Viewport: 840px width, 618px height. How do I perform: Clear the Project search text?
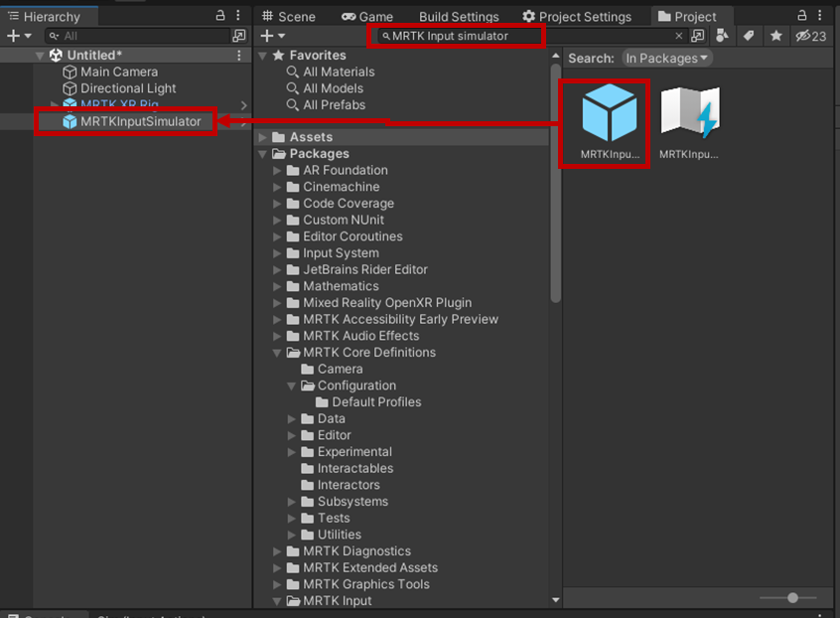679,36
